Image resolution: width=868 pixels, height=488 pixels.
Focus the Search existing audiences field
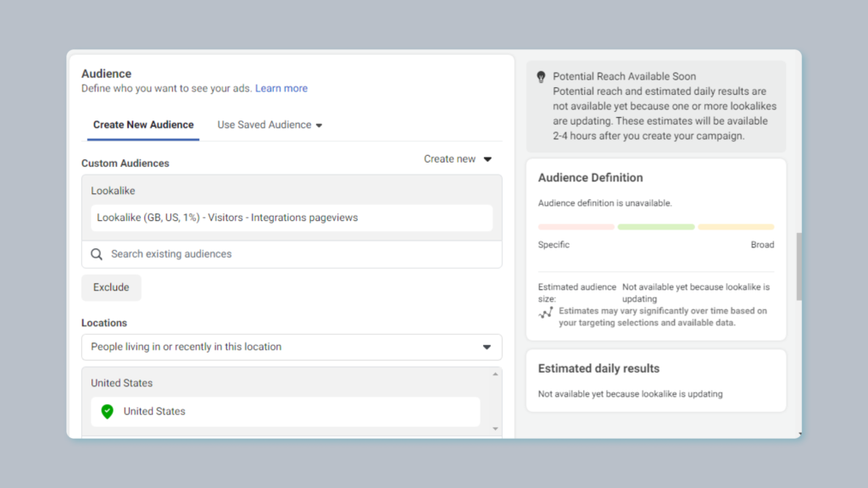click(x=292, y=254)
